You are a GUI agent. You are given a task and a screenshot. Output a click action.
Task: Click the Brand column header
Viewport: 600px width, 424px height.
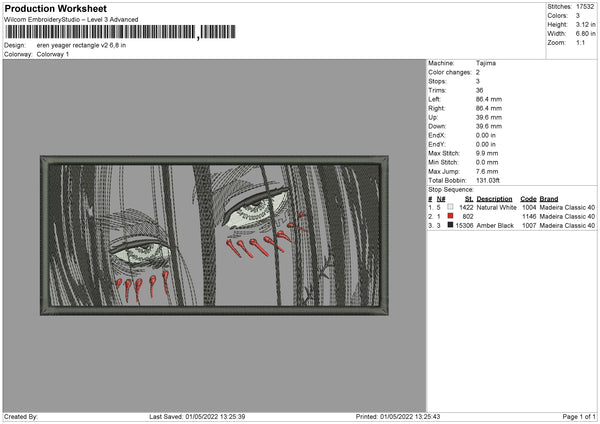(x=549, y=199)
